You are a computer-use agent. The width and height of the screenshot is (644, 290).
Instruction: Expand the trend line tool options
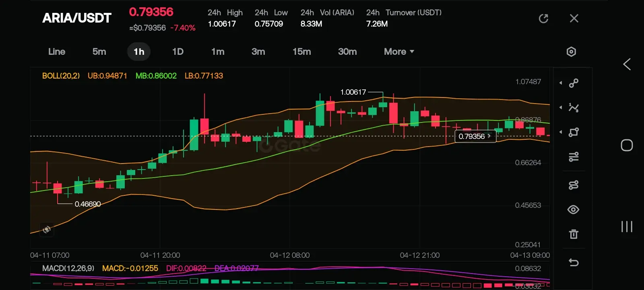point(561,83)
